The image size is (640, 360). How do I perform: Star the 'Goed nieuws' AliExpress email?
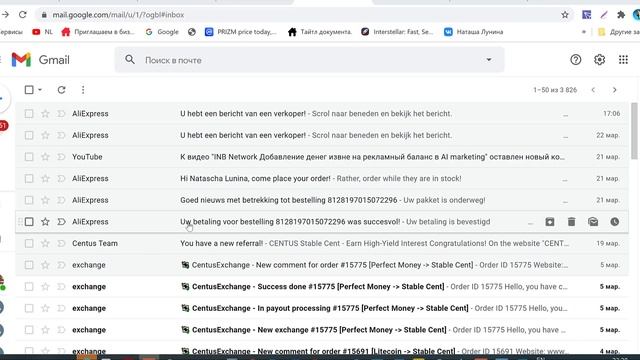click(45, 200)
